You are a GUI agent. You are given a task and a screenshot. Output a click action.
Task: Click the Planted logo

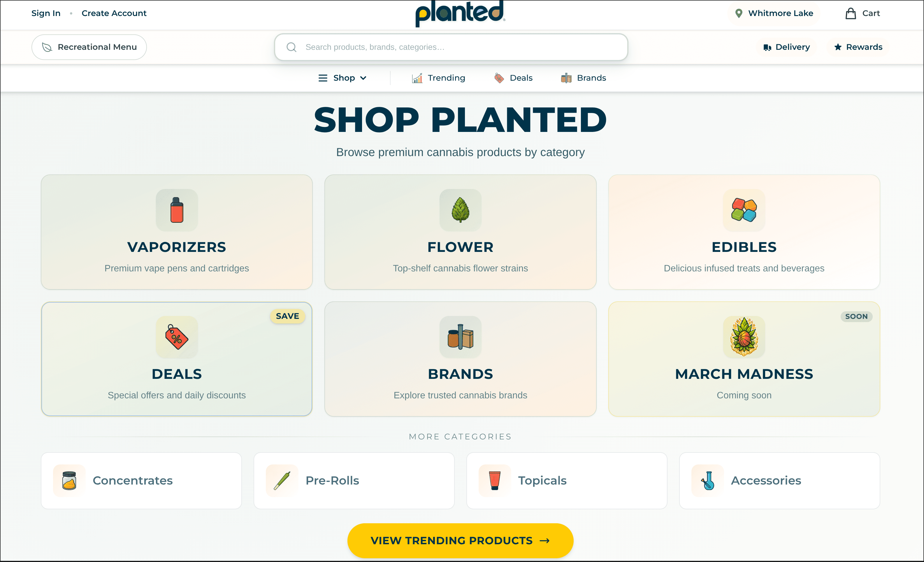pyautogui.click(x=460, y=13)
